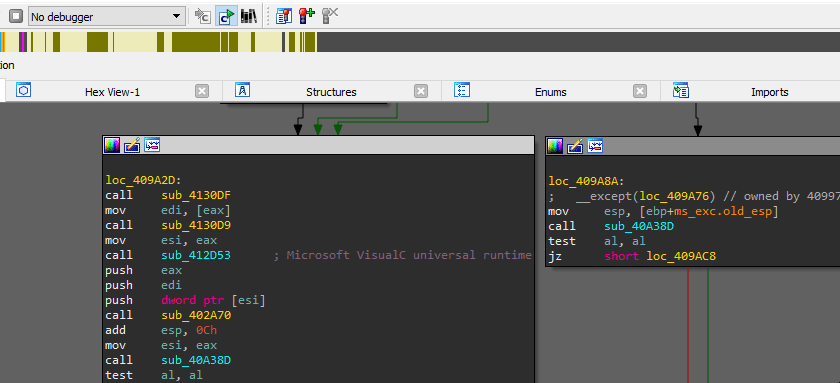Switch to the Enums tab
Screen dimensions: 840x383
pos(550,92)
